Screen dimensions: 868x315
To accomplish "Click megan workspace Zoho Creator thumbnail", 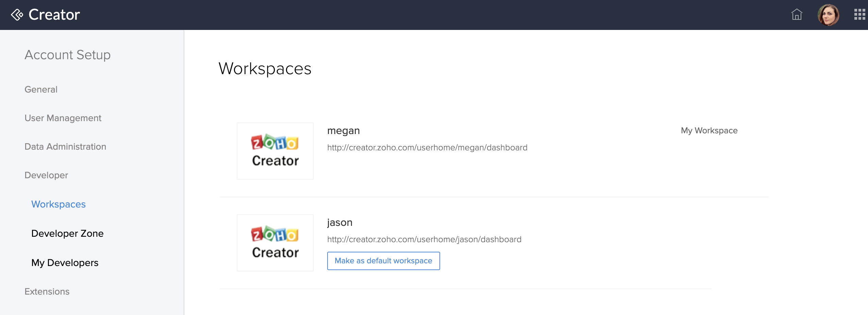I will click(275, 151).
